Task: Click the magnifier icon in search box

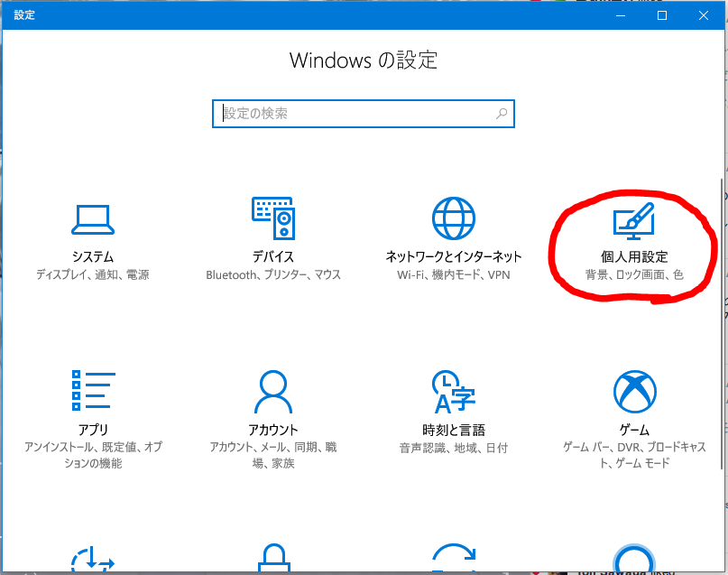Action: click(502, 114)
